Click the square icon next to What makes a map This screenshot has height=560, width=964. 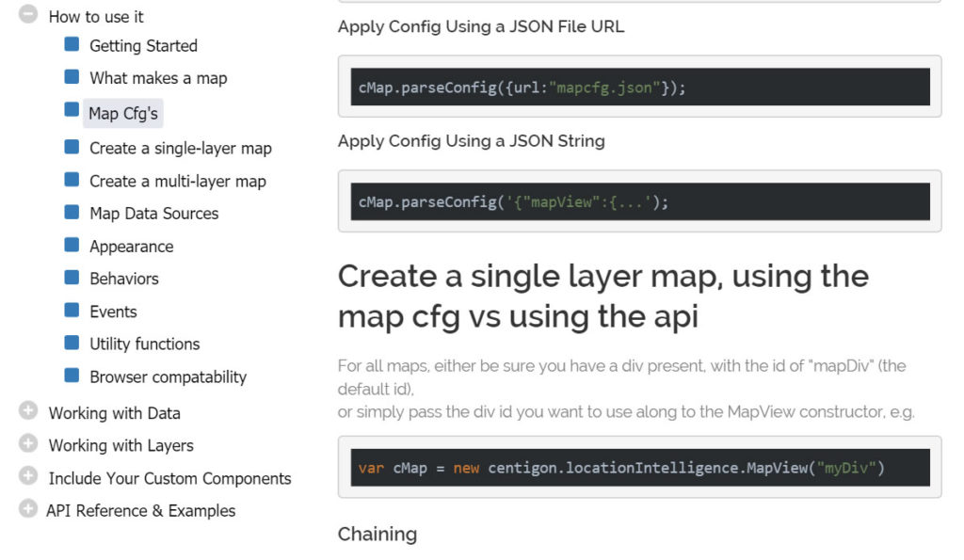click(72, 77)
